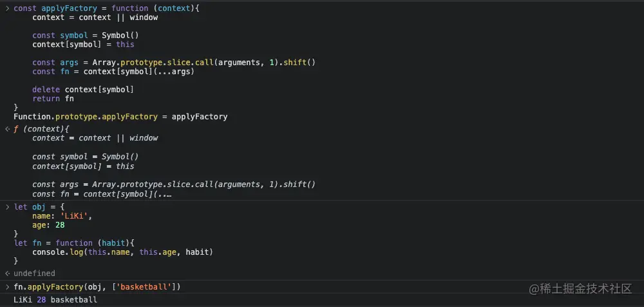The height and width of the screenshot is (307, 644).
Task: Click the 'undefined' result line
Action: [34, 273]
